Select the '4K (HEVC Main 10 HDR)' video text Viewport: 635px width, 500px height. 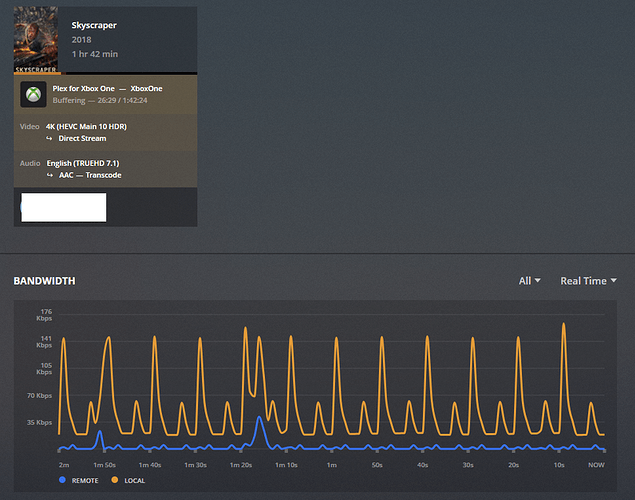pyautogui.click(x=86, y=127)
